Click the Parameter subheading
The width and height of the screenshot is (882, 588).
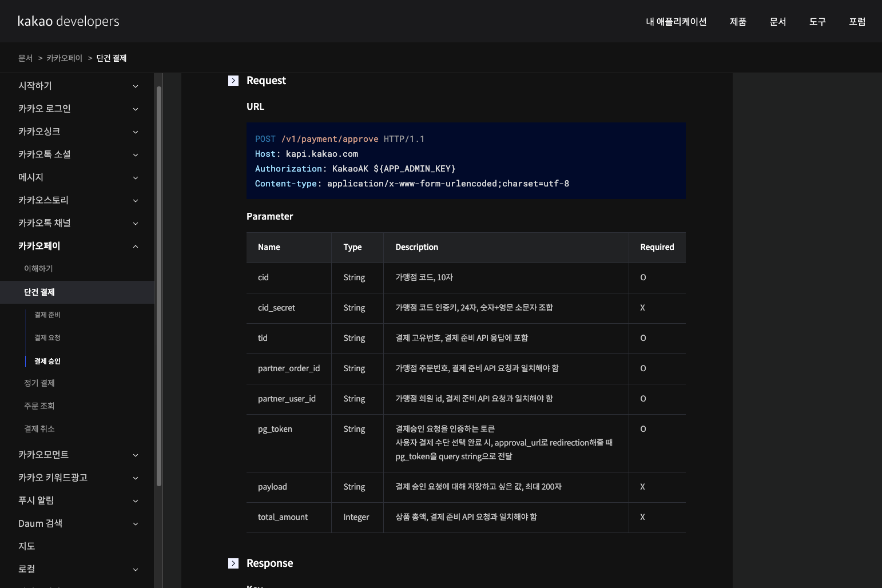[x=269, y=217]
